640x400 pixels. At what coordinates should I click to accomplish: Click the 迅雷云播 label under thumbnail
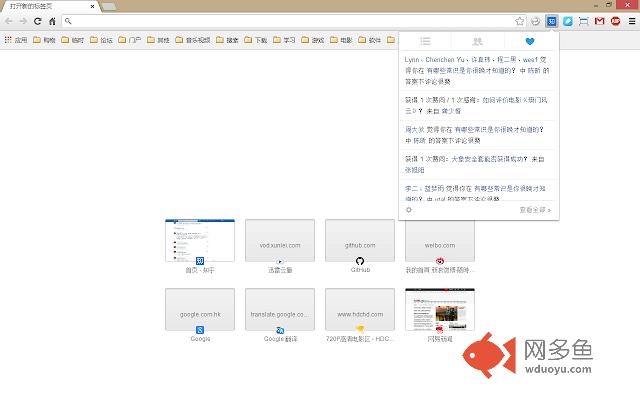[280, 270]
